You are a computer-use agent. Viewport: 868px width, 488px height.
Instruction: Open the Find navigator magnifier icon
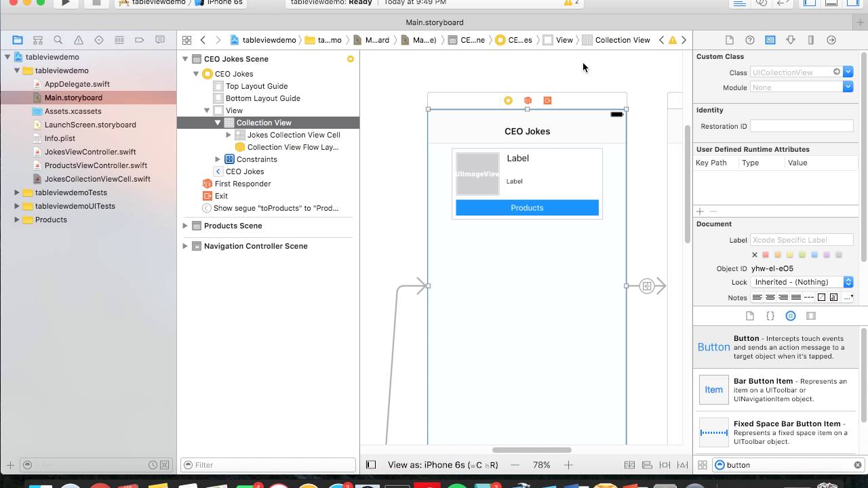pyautogui.click(x=58, y=40)
